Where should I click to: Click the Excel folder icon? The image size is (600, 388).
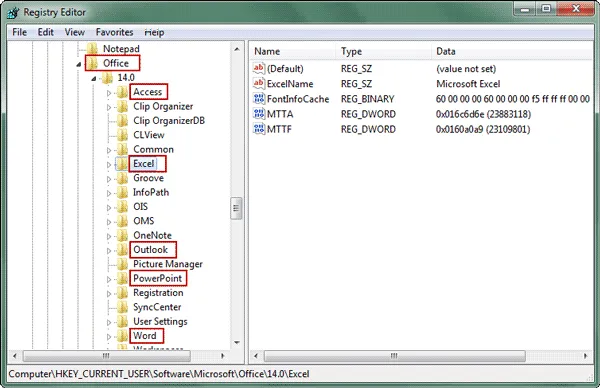click(122, 164)
